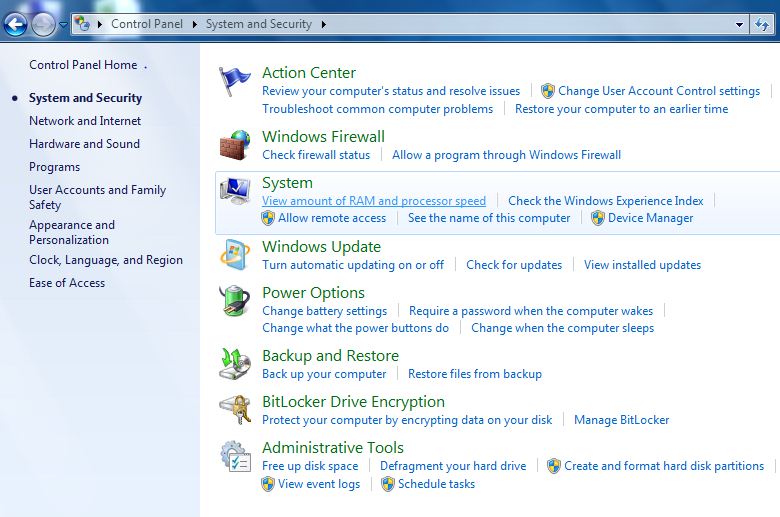
Task: Click the Backup and Restore icon
Action: point(235,364)
